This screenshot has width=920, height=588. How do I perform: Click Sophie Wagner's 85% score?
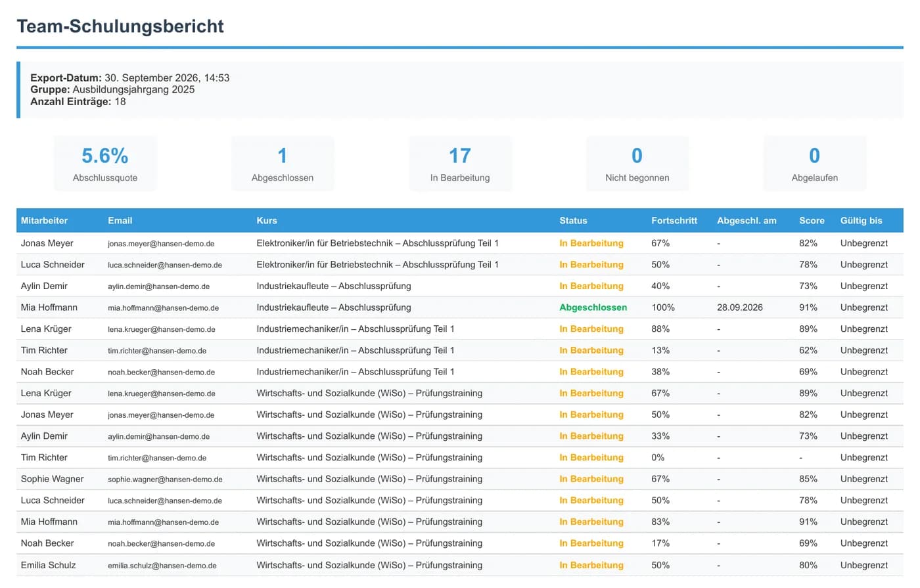click(x=808, y=479)
